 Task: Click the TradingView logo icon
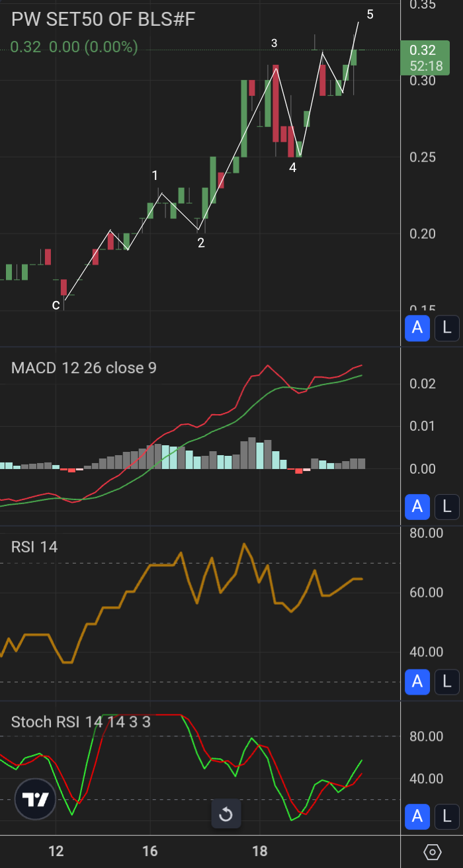tap(36, 800)
